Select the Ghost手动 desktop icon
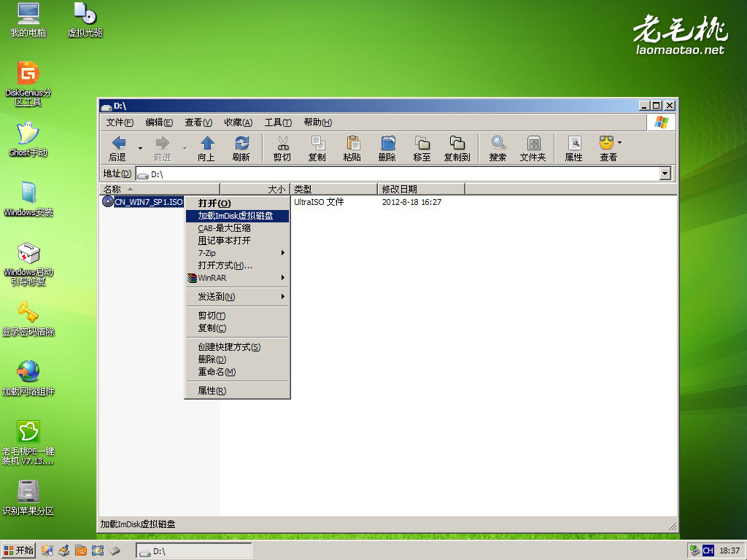Viewport: 747px width, 560px height. [x=28, y=139]
